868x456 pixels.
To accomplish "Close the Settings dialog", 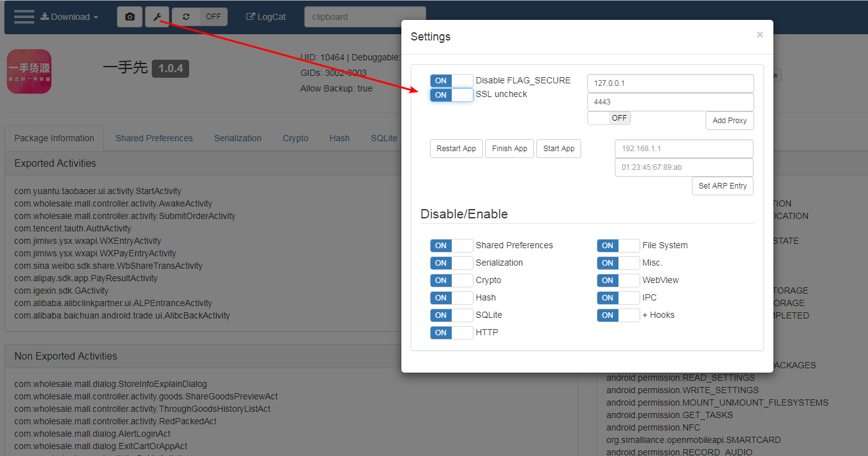I will pos(760,35).
